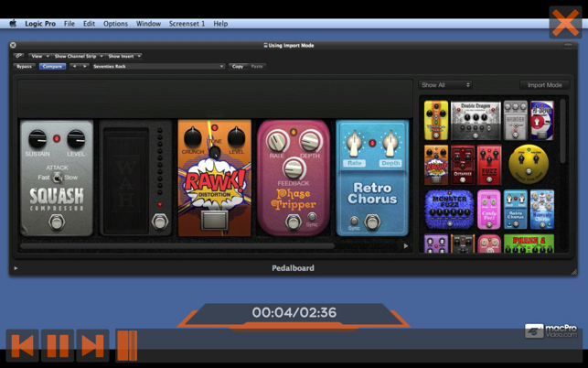Pause the tutorial video
This screenshot has width=588, height=368.
tap(58, 345)
